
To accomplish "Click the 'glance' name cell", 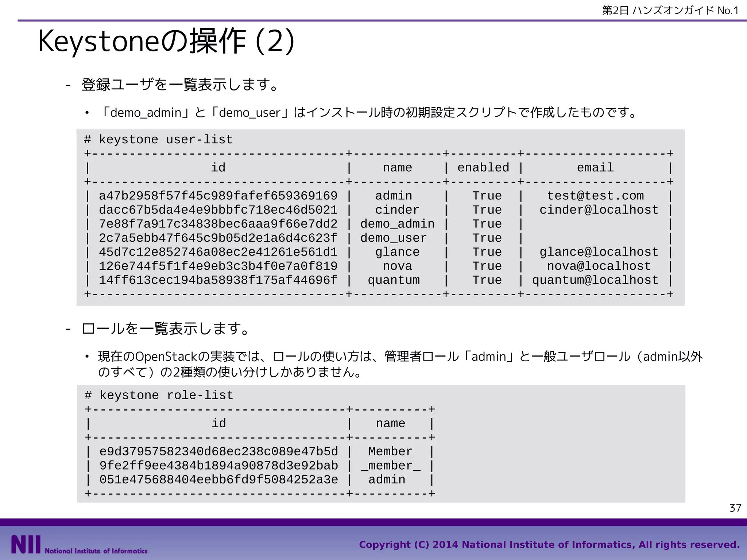I will pyautogui.click(x=397, y=252).
